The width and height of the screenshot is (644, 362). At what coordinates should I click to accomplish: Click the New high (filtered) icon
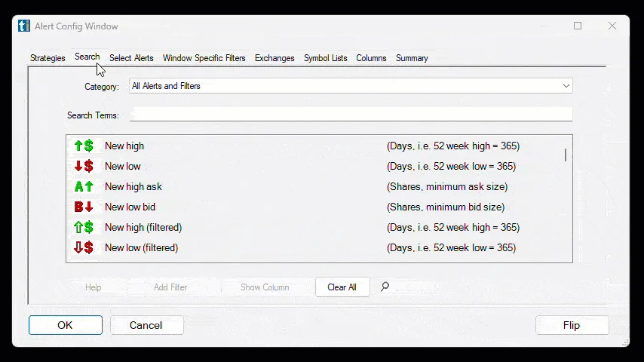coord(84,227)
